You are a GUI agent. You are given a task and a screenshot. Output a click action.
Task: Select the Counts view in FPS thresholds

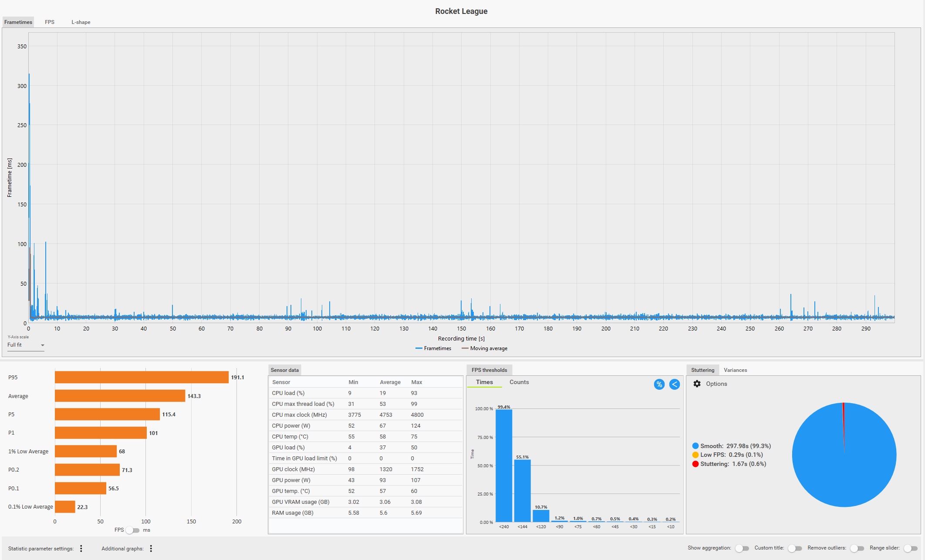point(519,382)
